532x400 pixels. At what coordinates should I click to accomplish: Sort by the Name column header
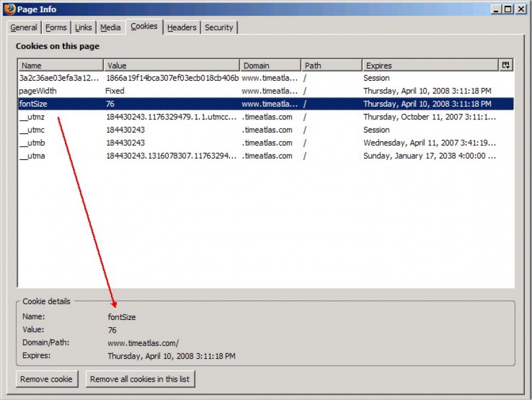(61, 65)
